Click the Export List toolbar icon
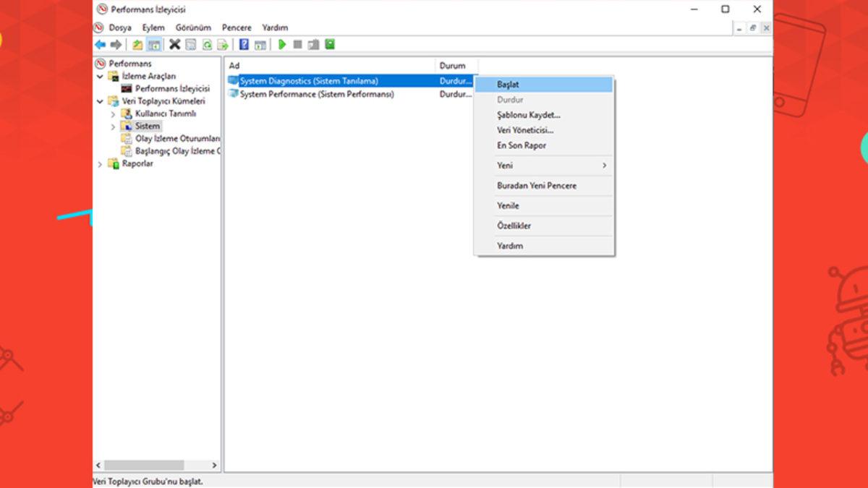 pyautogui.click(x=222, y=44)
